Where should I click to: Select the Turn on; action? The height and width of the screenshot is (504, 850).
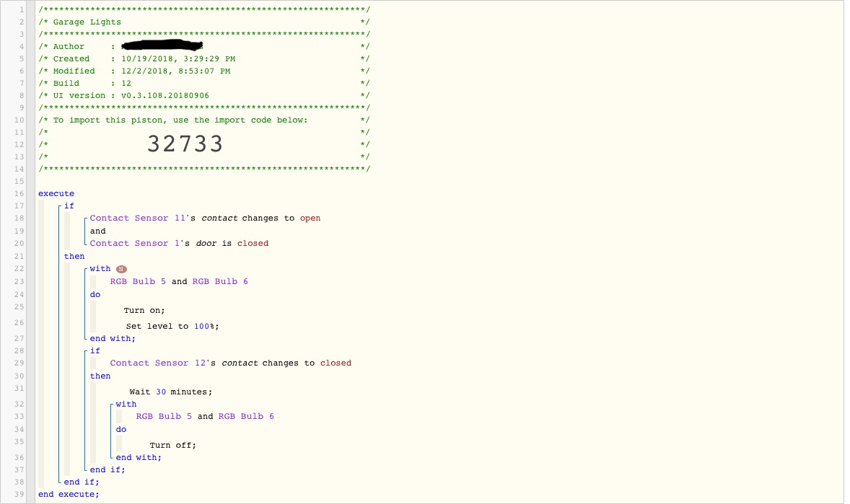[144, 311]
